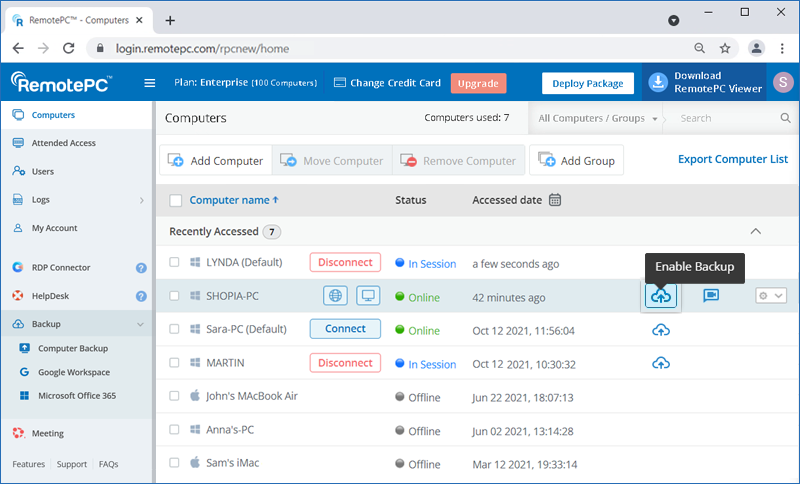
Task: Open Attended Access in sidebar
Action: [x=64, y=143]
